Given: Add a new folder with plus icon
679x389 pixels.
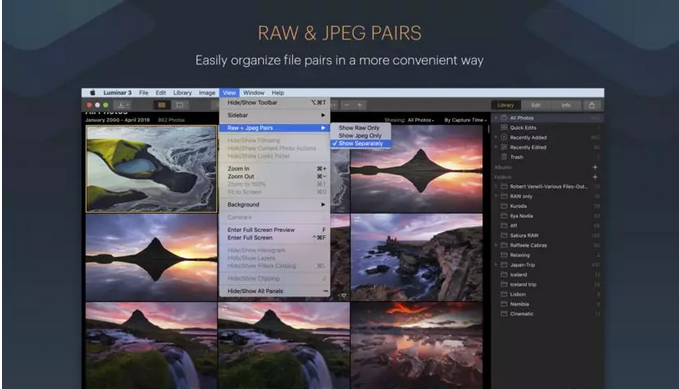Looking at the screenshot, I should (595, 177).
